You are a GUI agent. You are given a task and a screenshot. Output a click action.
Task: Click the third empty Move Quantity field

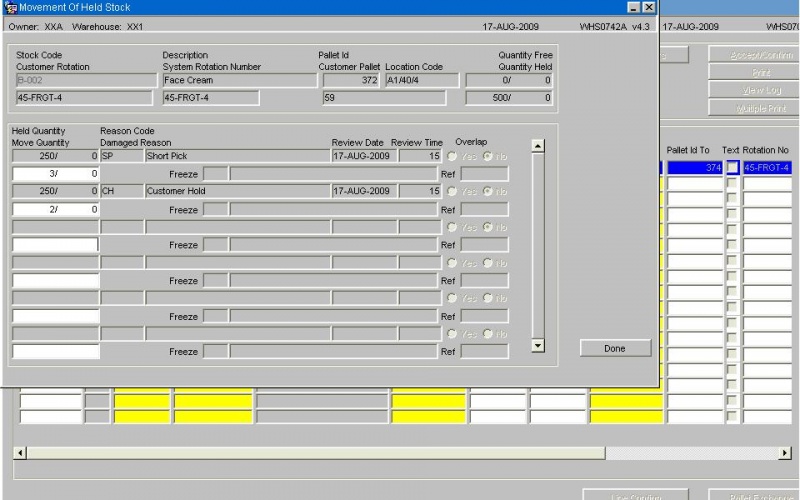point(55,316)
